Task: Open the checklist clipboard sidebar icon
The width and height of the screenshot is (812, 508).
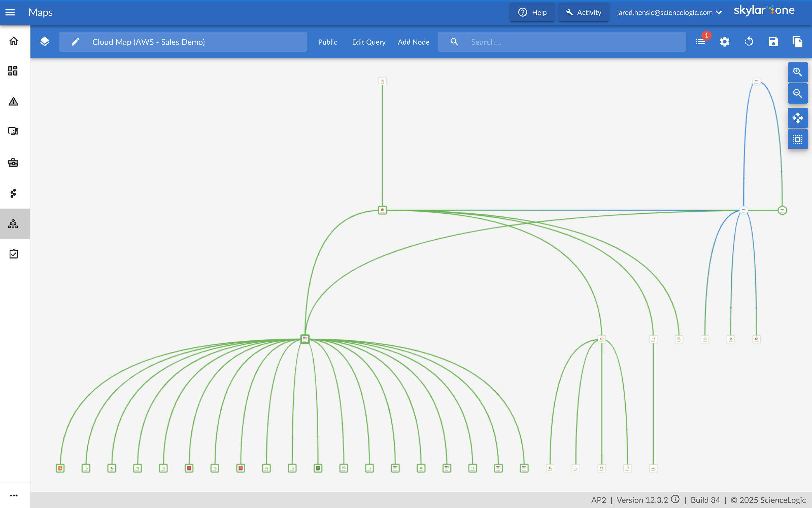Action: pos(14,254)
